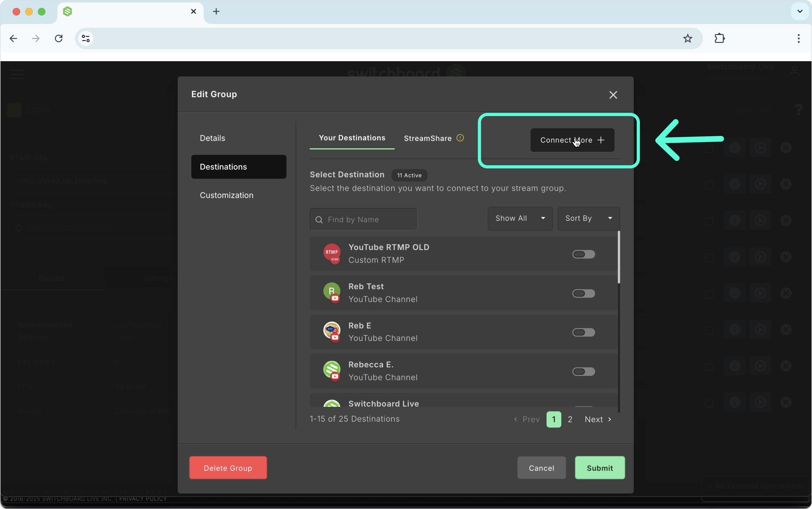Click the 1-15 of 25 Destinations text
The width and height of the screenshot is (812, 509).
355,419
